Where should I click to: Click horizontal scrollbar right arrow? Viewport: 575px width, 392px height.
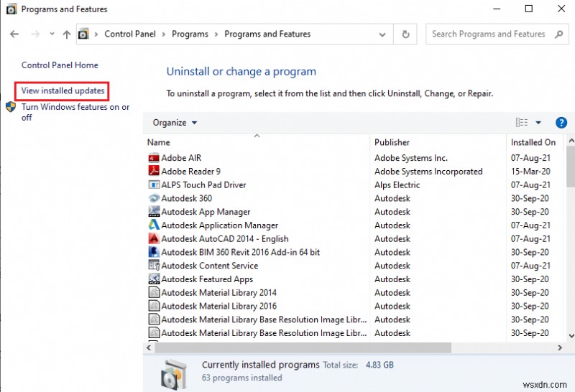click(560, 347)
